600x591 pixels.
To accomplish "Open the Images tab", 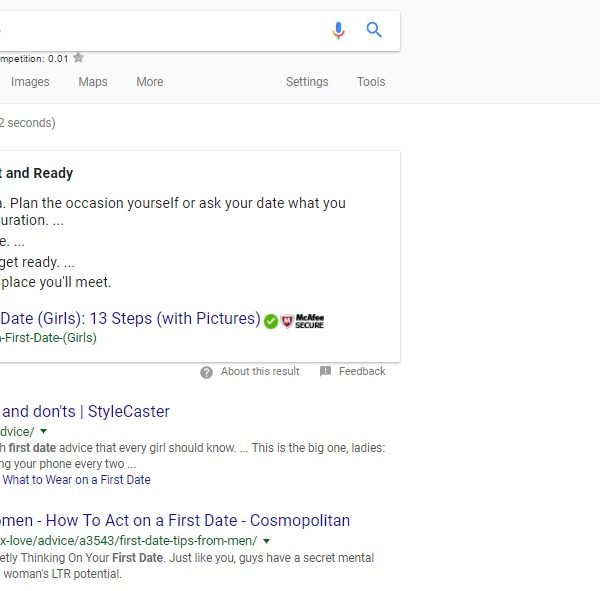I will coord(30,82).
